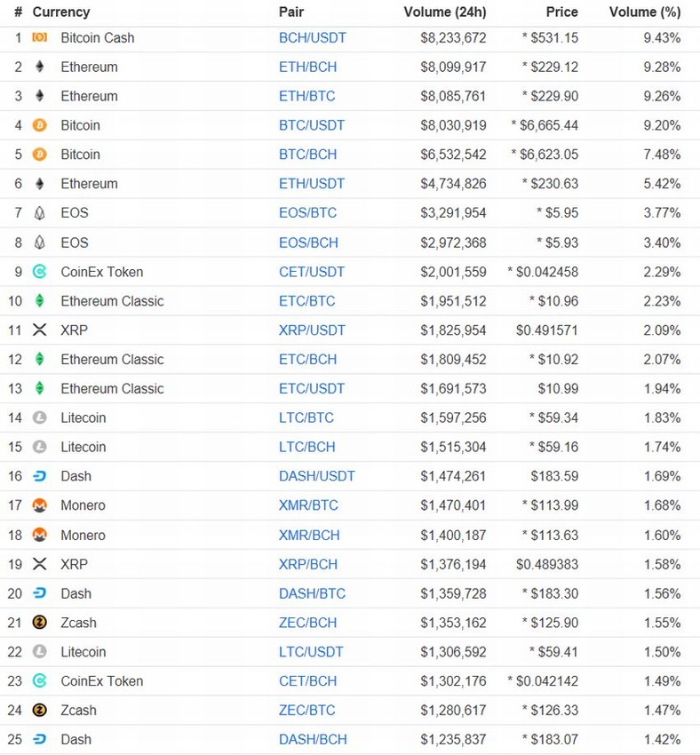The width and height of the screenshot is (700, 755).
Task: Click the CoinEx Token icon in row 9
Action: pos(39,272)
